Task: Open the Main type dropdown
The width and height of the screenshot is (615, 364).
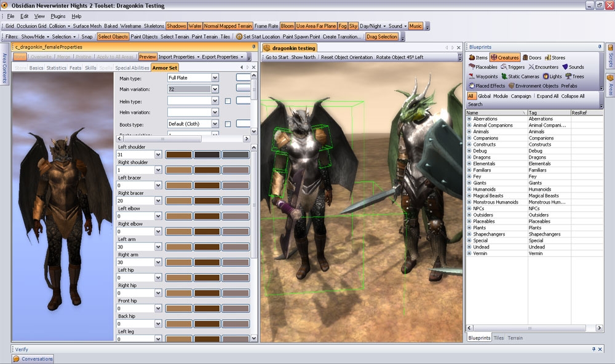Action: 215,78
